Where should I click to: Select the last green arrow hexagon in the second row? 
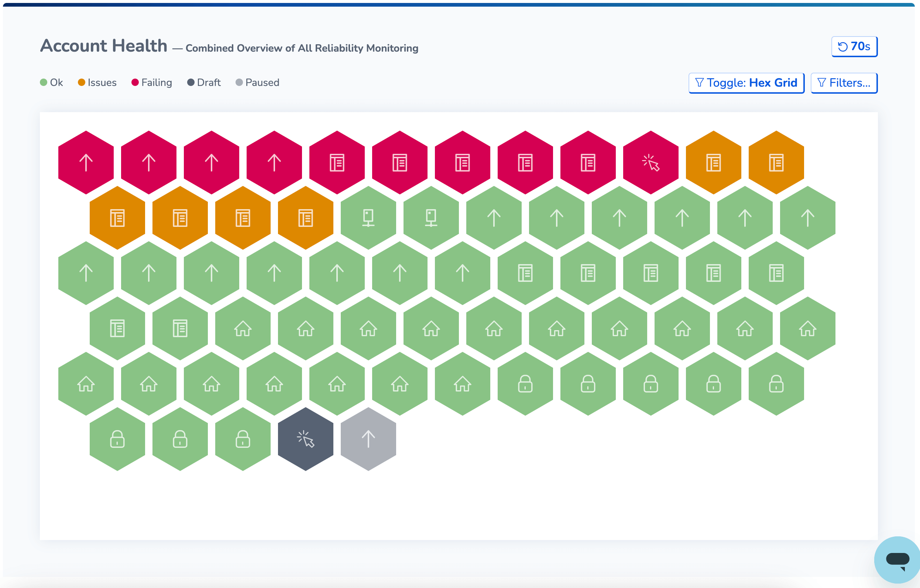(x=808, y=218)
